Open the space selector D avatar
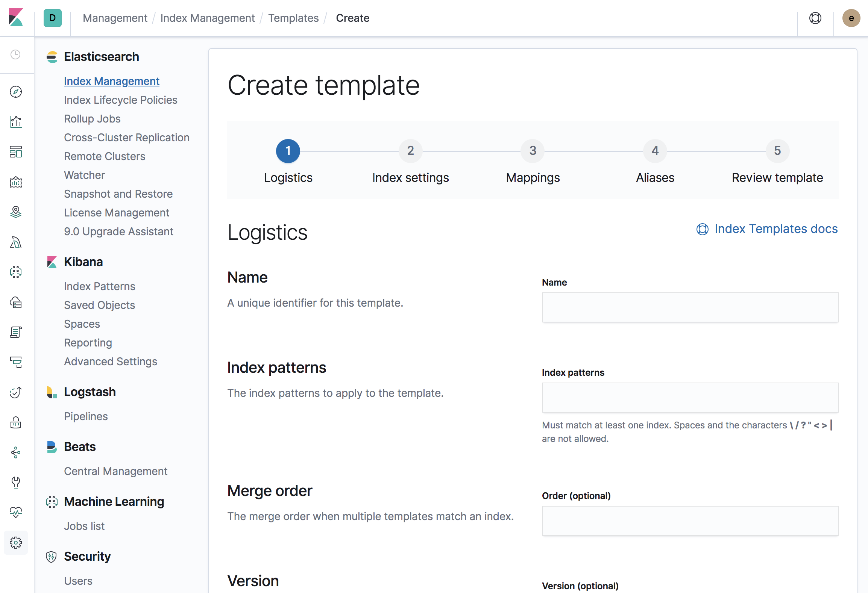 pos(53,18)
